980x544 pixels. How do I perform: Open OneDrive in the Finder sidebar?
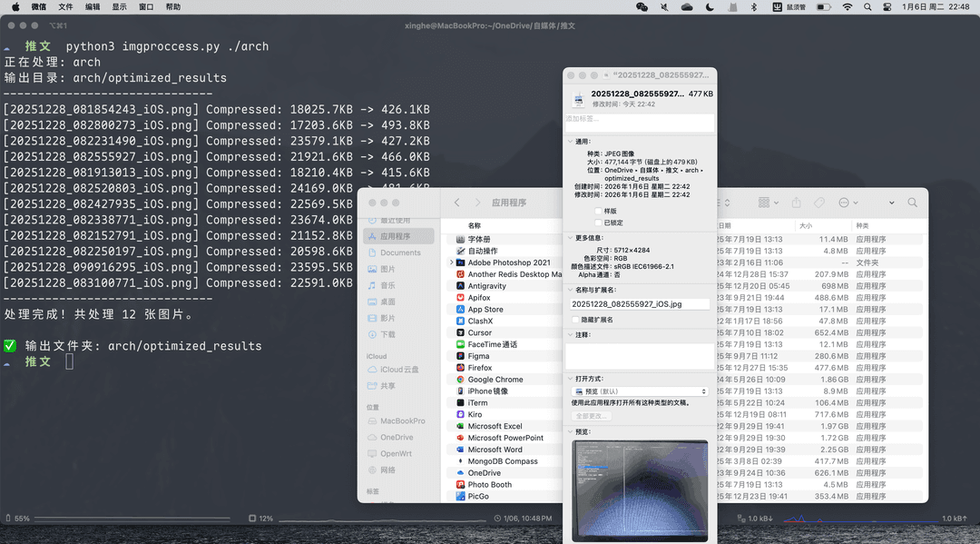398,437
